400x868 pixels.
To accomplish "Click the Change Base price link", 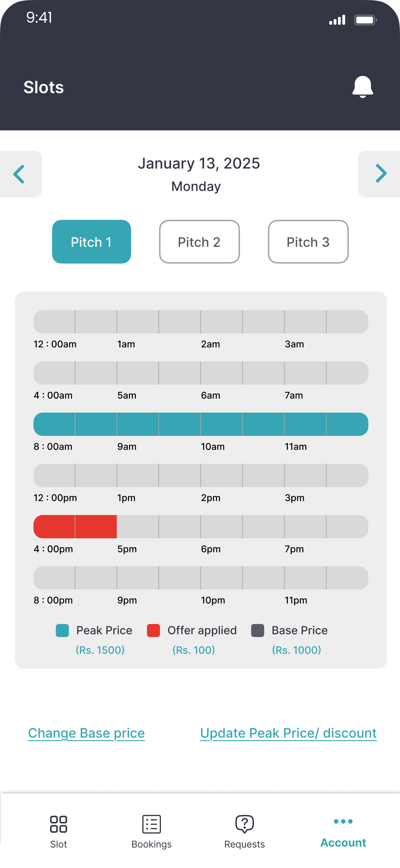I will 87,733.
